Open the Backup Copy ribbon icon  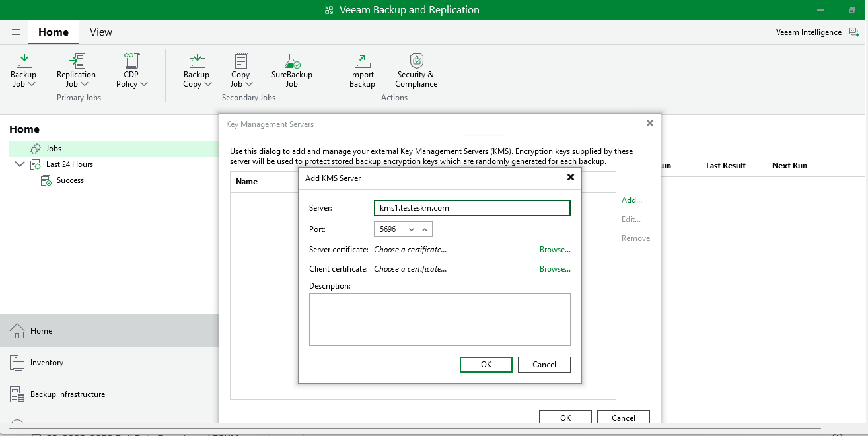197,61
